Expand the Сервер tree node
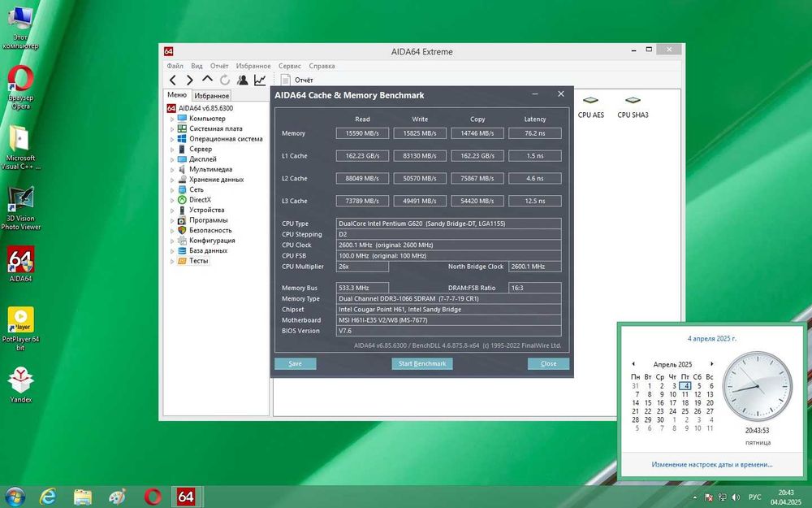This screenshot has height=508, width=812. tap(172, 150)
